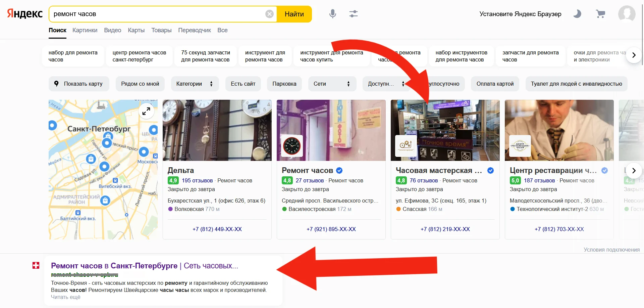Click the Swiss cross favicon of the Точное-Время result

point(36,266)
